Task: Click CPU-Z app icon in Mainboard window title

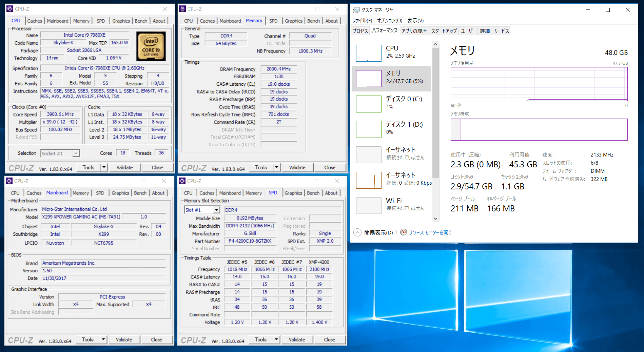Action: tap(9, 181)
